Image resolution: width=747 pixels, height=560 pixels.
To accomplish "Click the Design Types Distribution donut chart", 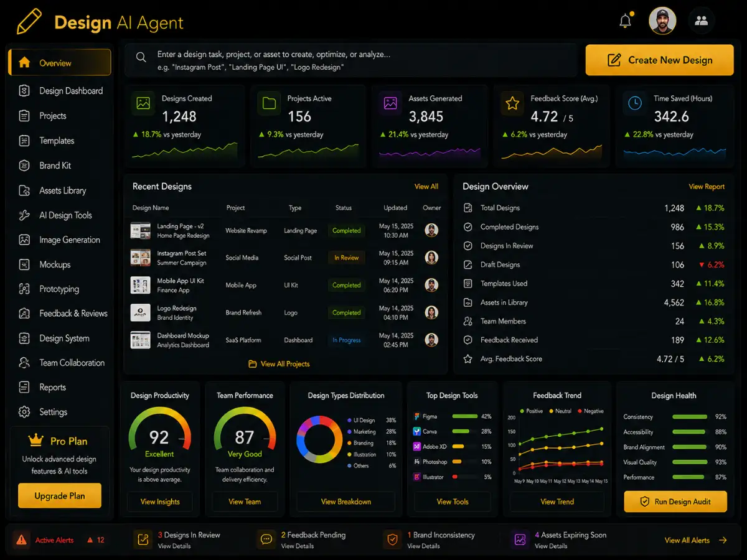I will pos(319,439).
